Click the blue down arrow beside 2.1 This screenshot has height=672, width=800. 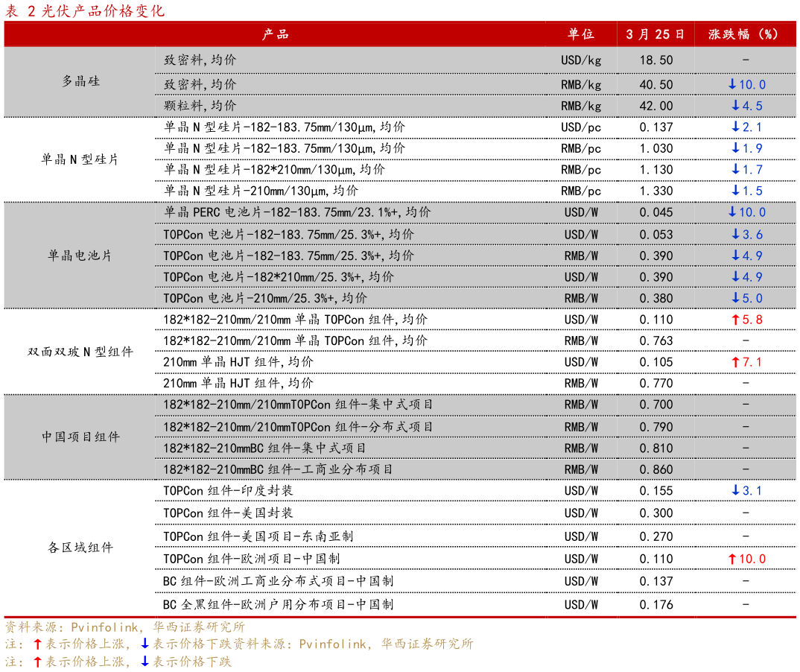tap(735, 127)
